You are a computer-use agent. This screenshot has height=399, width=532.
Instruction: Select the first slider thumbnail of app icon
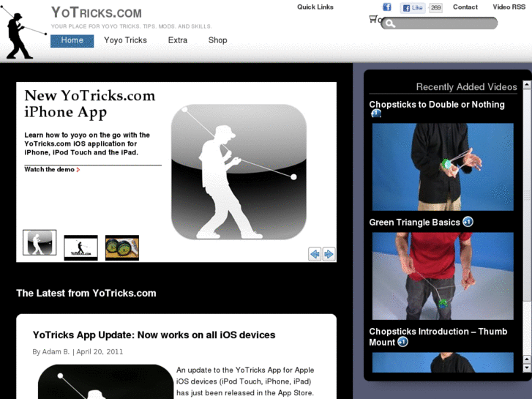[x=40, y=242]
